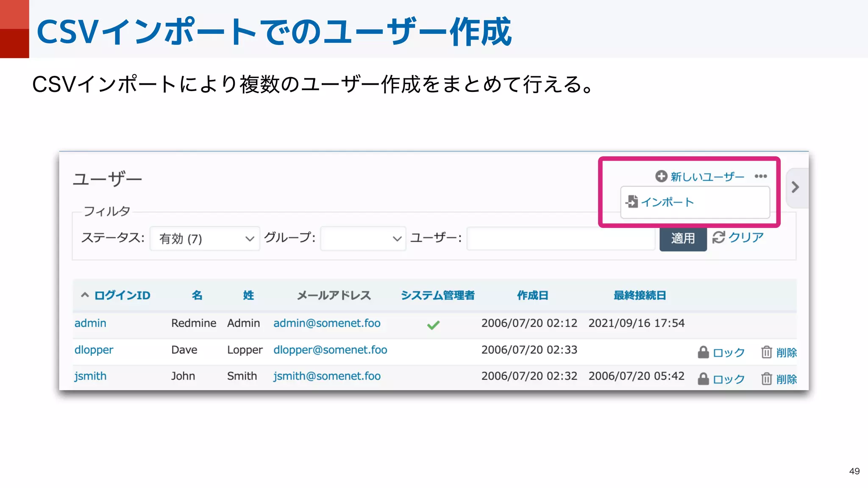Viewport: 868px width, 488px height.
Task: Click email admin@somenet.foo
Action: pos(327,323)
